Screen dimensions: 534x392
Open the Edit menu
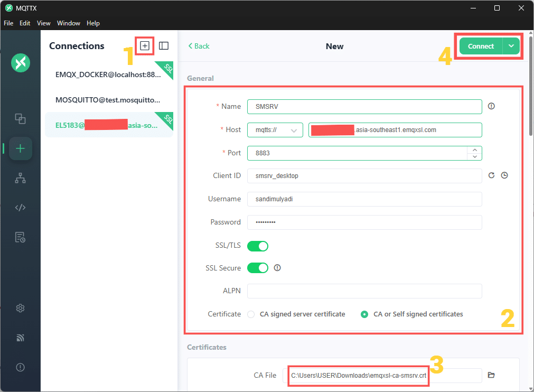click(x=24, y=23)
